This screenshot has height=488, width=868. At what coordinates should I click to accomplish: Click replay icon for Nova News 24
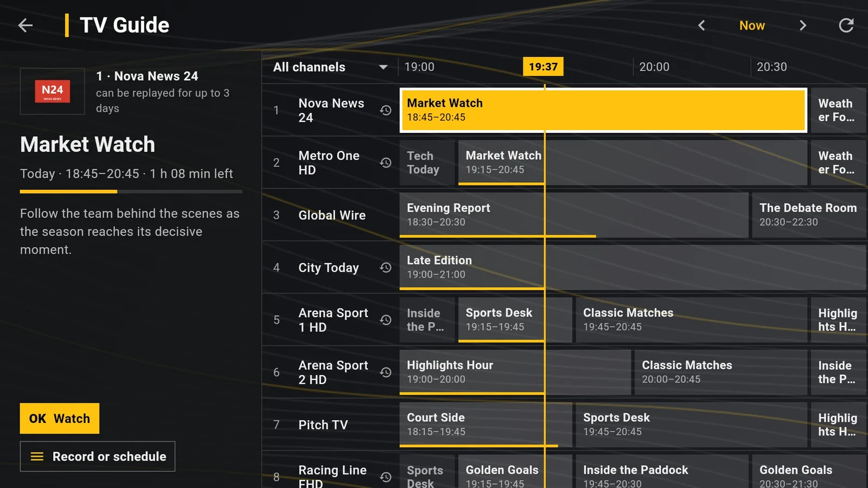click(386, 110)
